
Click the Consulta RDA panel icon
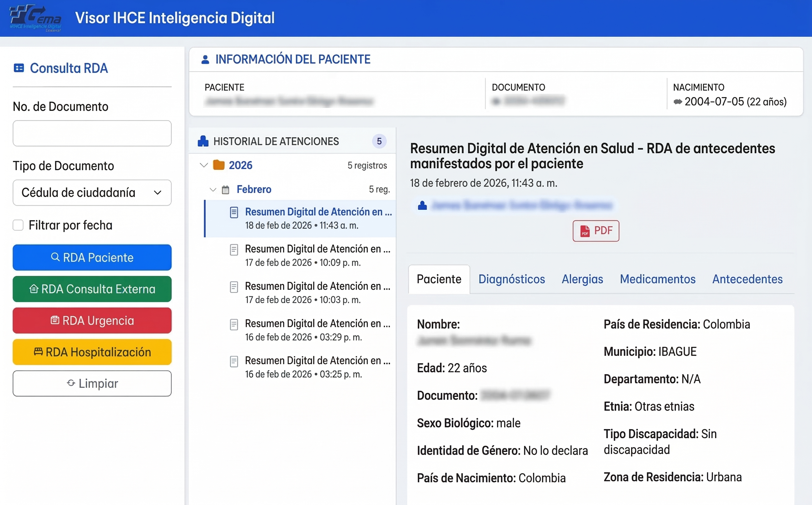pyautogui.click(x=19, y=68)
